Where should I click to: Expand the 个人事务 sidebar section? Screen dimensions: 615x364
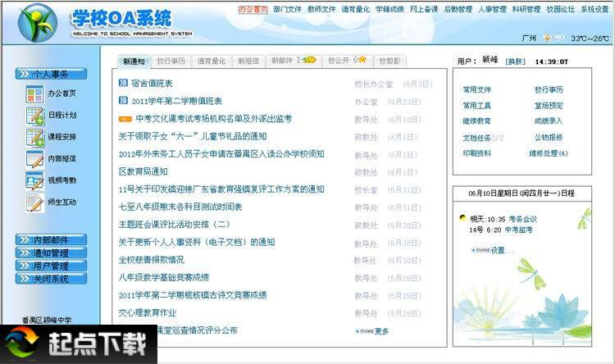(x=51, y=74)
